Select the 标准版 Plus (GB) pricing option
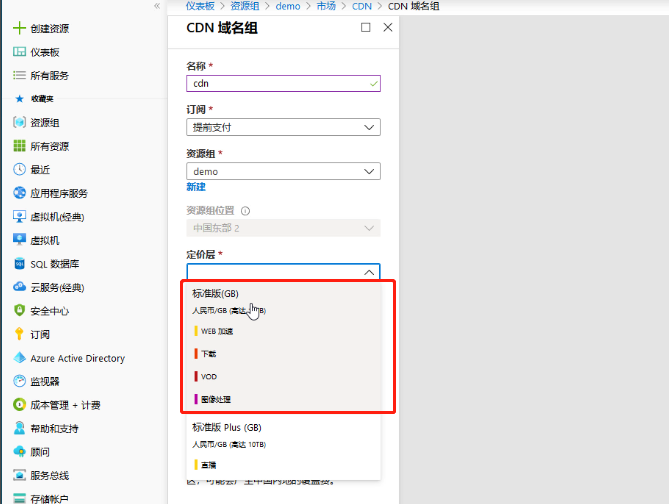Viewport: 669px width, 504px height. 283,447
